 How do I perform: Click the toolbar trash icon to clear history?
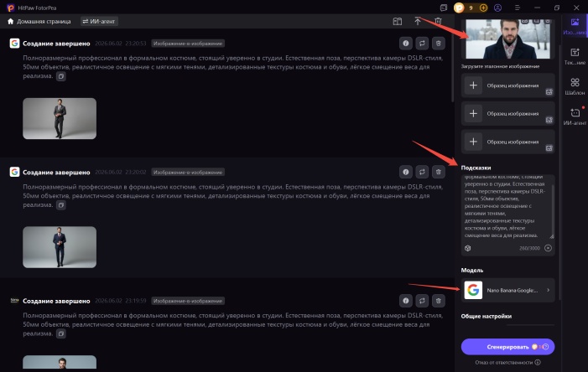click(x=438, y=21)
